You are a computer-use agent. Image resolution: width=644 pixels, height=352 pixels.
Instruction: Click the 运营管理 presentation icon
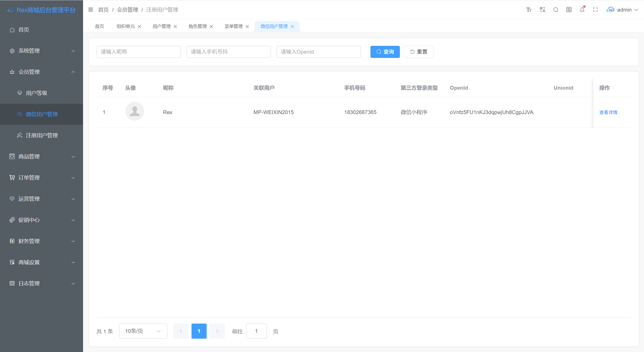point(12,199)
